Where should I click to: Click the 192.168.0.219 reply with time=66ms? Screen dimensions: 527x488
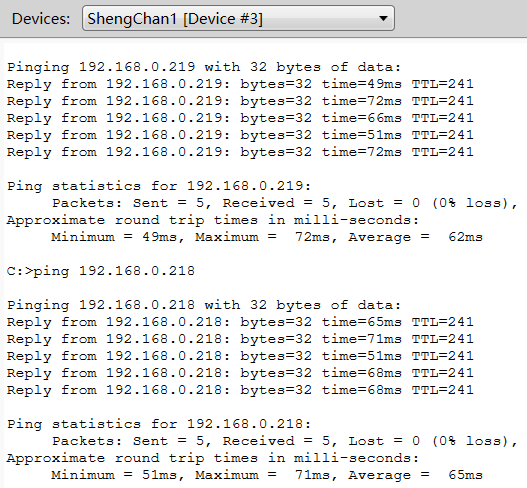240,118
